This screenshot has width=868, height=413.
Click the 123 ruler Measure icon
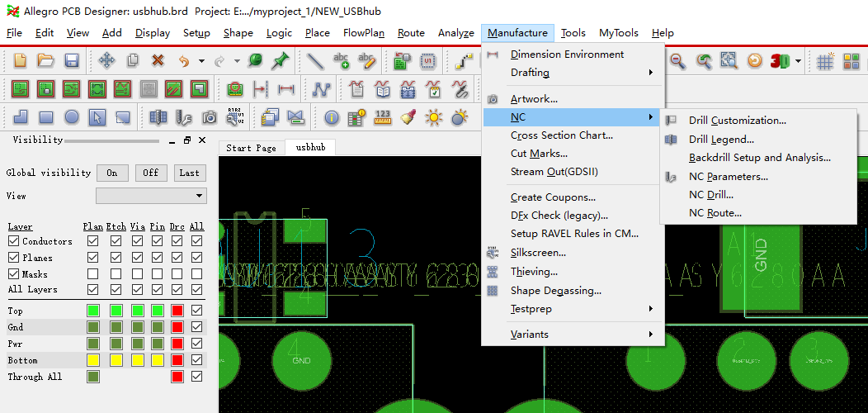[x=383, y=117]
